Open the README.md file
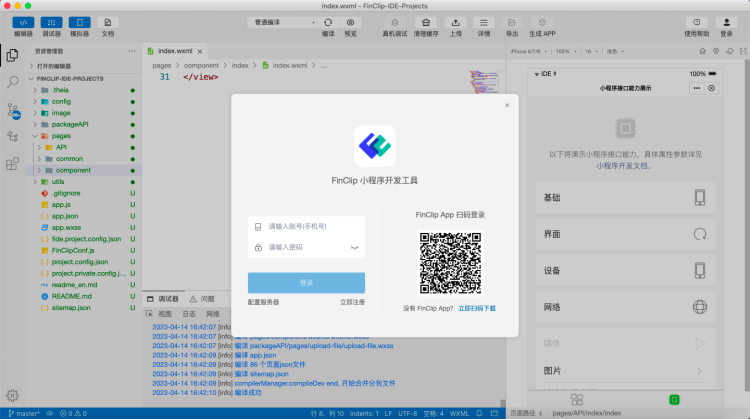This screenshot has height=419, width=750. point(84,297)
